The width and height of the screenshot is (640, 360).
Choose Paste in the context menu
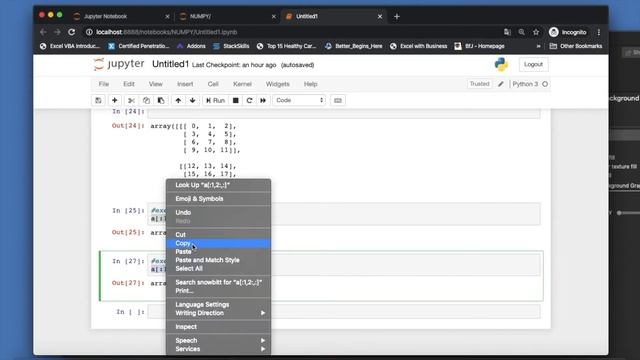tap(218, 252)
